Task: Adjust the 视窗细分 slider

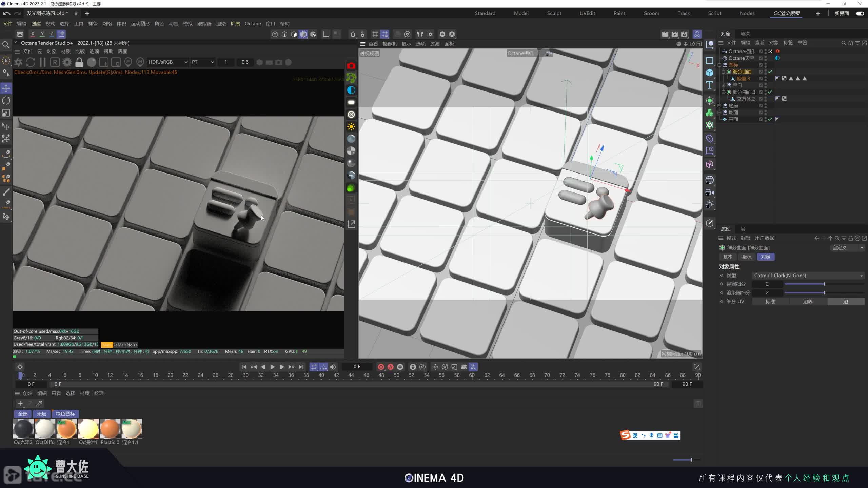Action: point(824,284)
